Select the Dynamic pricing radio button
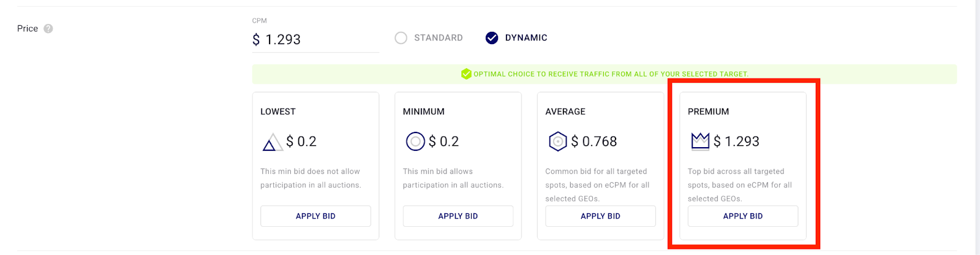This screenshot has width=980, height=255. (x=492, y=38)
